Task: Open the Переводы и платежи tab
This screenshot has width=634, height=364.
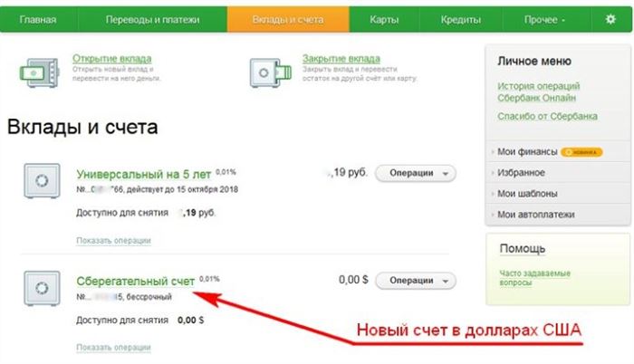Action: [x=152, y=19]
